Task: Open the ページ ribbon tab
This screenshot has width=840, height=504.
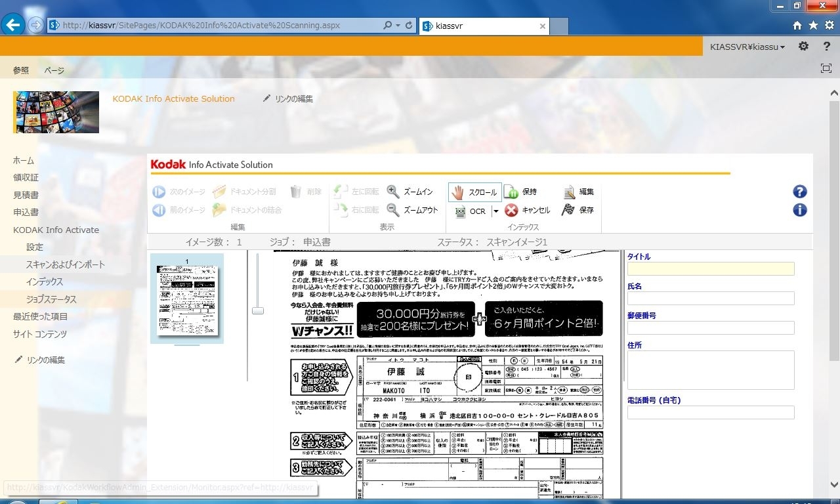Action: coord(54,70)
